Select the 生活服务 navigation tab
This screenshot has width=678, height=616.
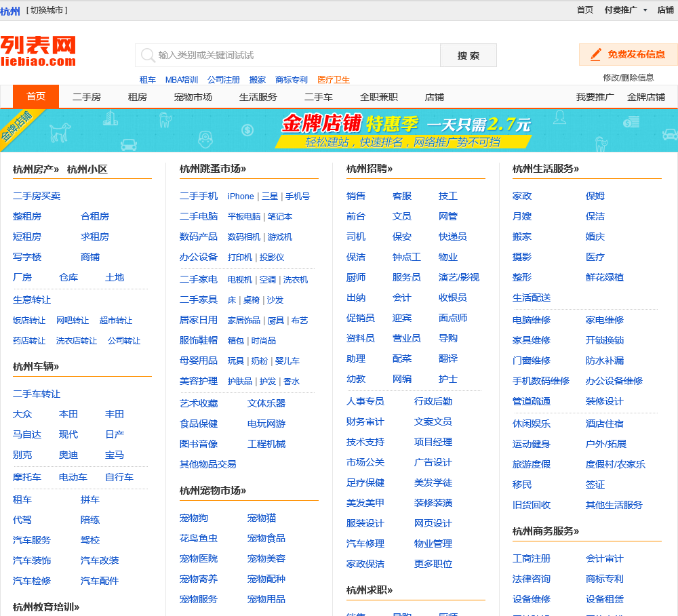pos(258,97)
